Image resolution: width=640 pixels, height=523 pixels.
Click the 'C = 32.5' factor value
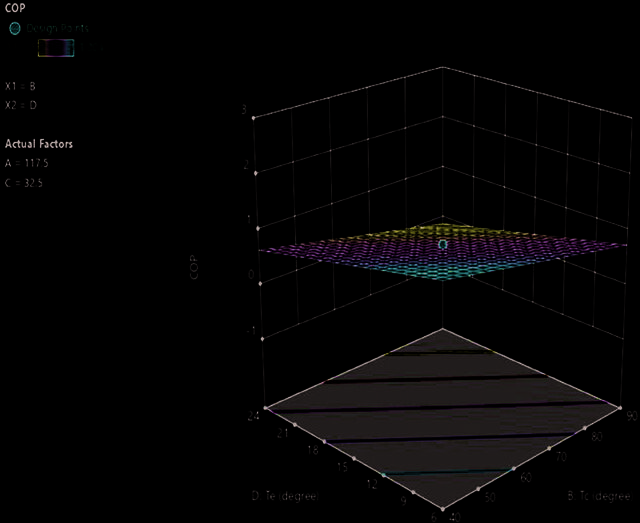[x=24, y=182]
